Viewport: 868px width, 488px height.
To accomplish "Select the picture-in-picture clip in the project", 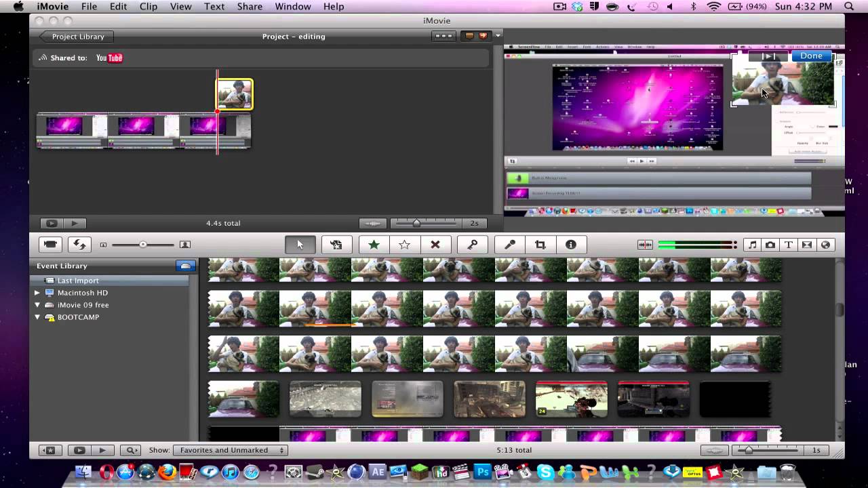I will click(235, 94).
